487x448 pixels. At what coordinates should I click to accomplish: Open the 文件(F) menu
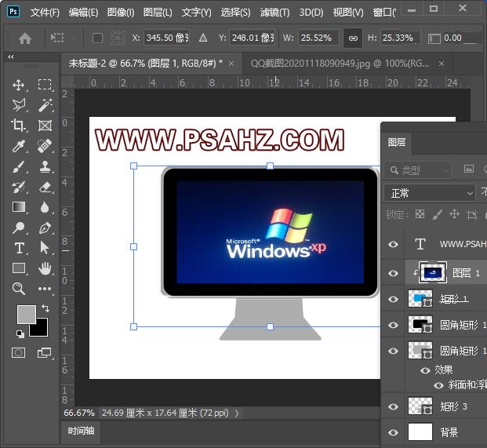click(x=45, y=13)
